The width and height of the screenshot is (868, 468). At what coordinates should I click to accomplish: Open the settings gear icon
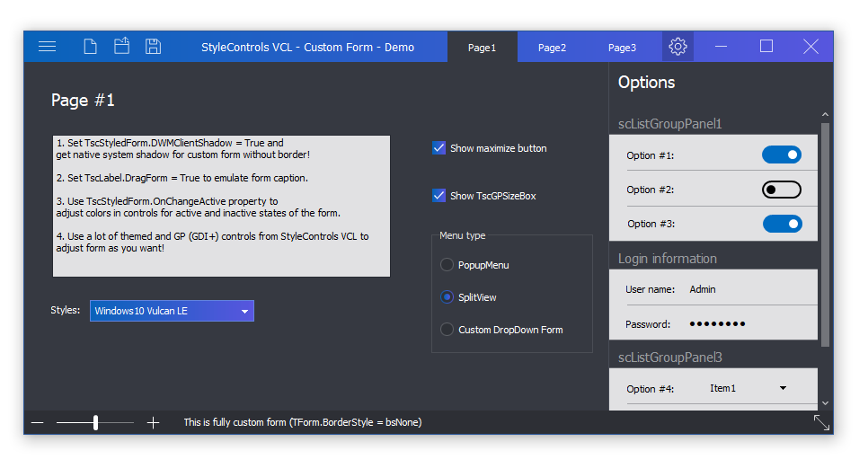click(x=678, y=47)
